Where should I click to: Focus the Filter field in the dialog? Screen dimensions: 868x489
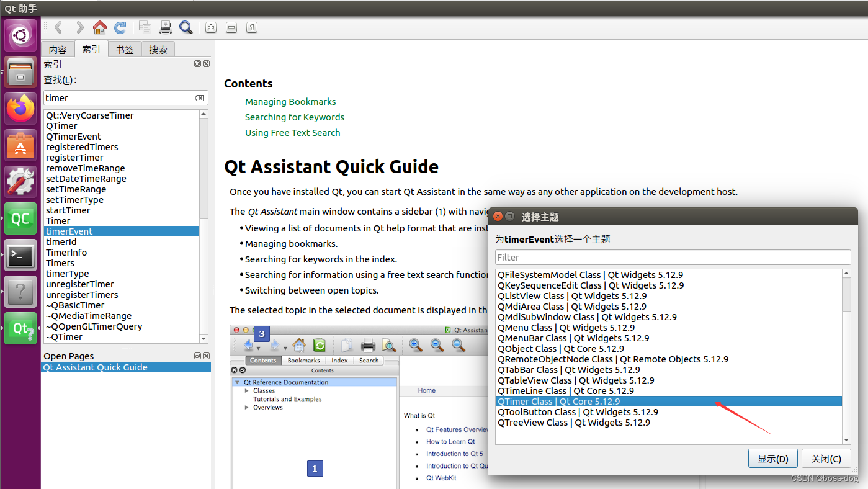point(673,258)
